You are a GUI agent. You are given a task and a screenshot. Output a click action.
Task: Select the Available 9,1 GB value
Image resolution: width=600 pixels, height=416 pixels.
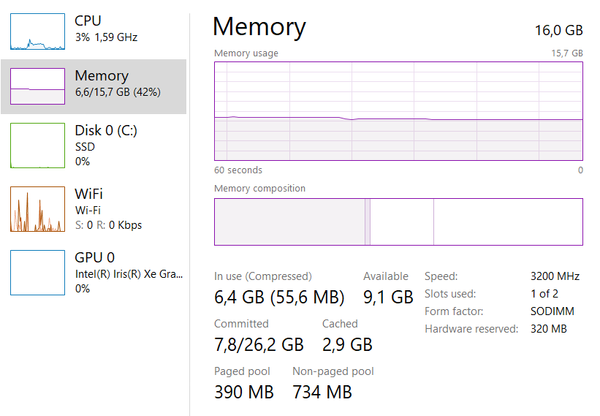(387, 297)
